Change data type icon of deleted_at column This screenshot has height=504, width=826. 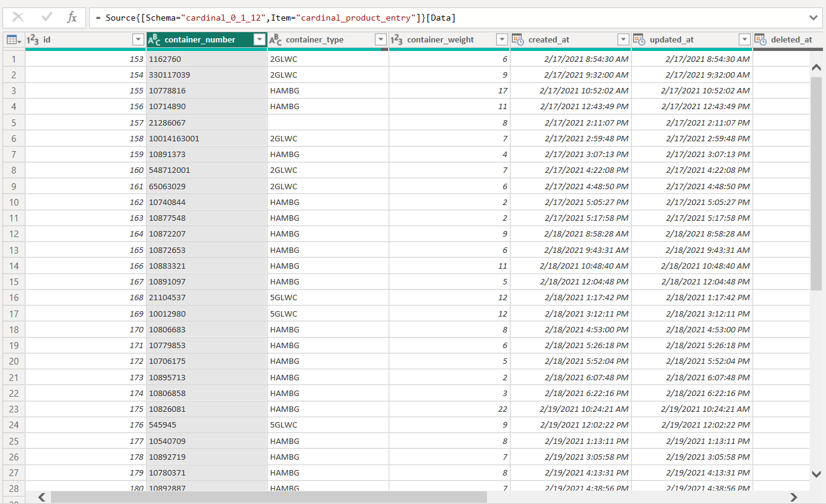(x=761, y=40)
